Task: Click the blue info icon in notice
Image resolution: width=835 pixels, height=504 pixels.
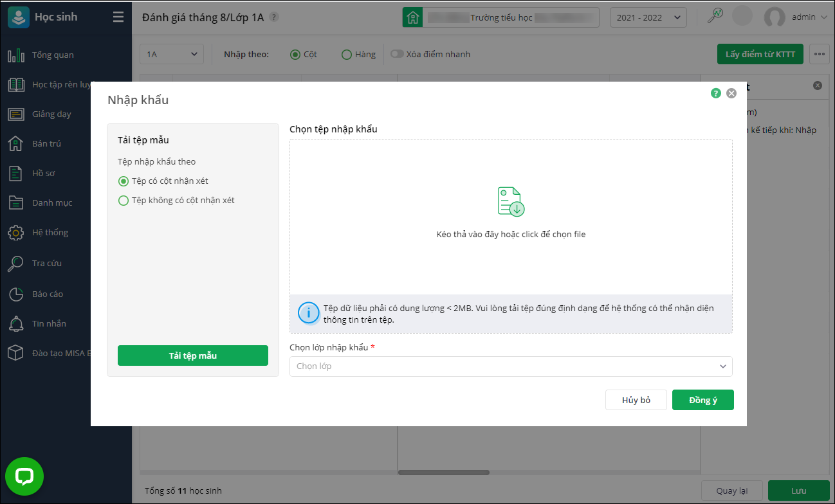Action: coord(309,313)
